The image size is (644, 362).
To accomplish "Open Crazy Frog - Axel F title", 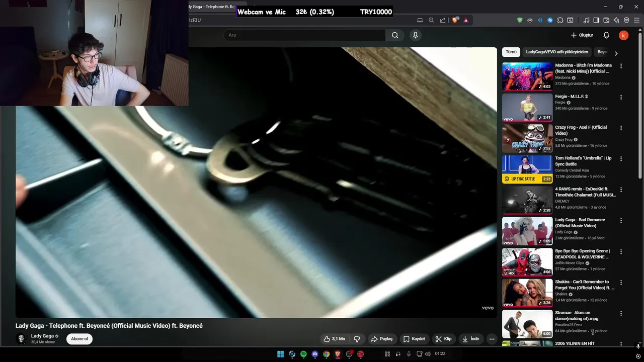I will [x=581, y=130].
